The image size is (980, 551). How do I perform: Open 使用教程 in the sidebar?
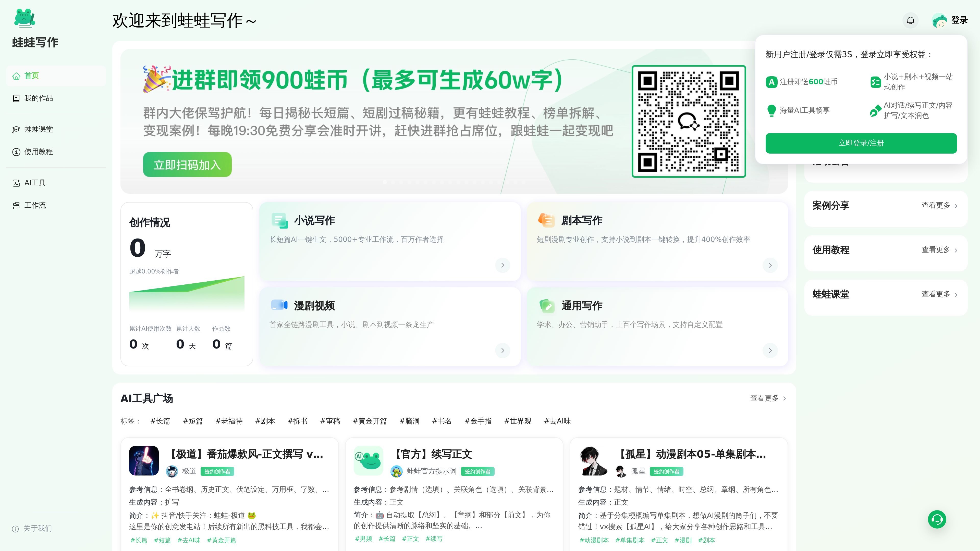coord(56,152)
